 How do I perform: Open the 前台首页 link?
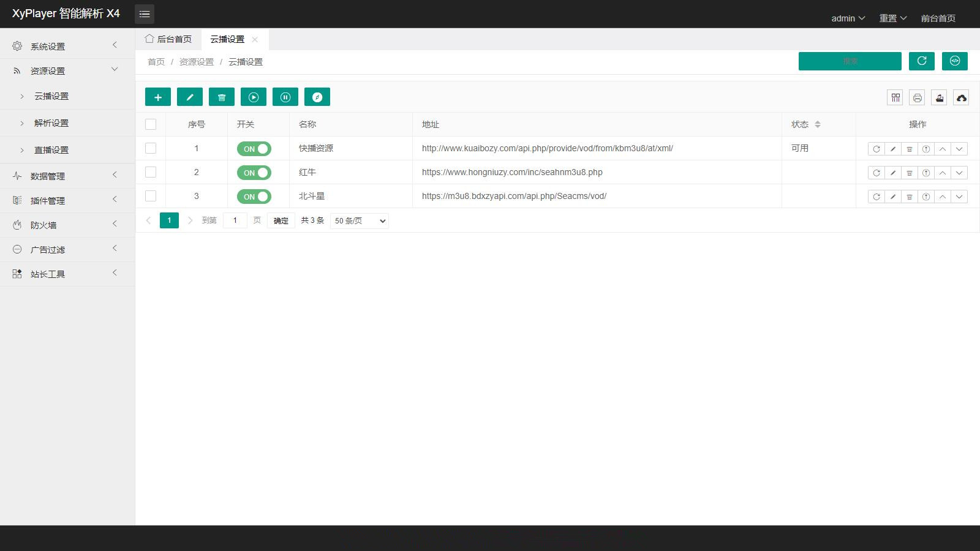click(x=938, y=18)
